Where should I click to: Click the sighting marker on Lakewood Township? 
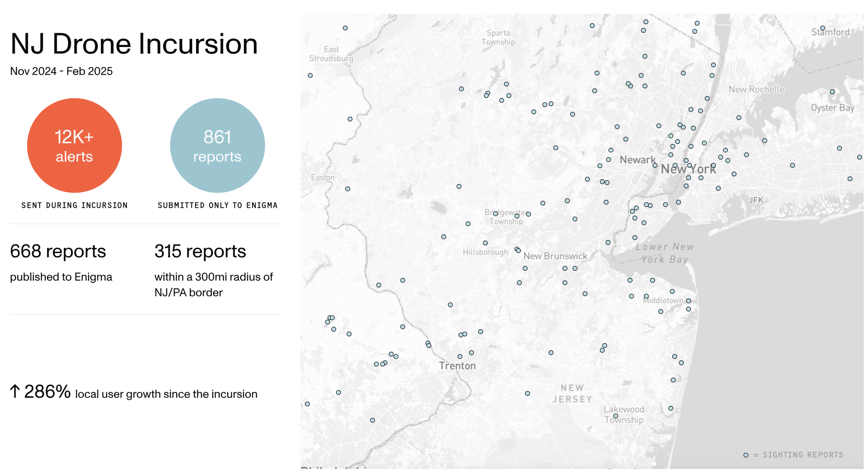(x=615, y=416)
